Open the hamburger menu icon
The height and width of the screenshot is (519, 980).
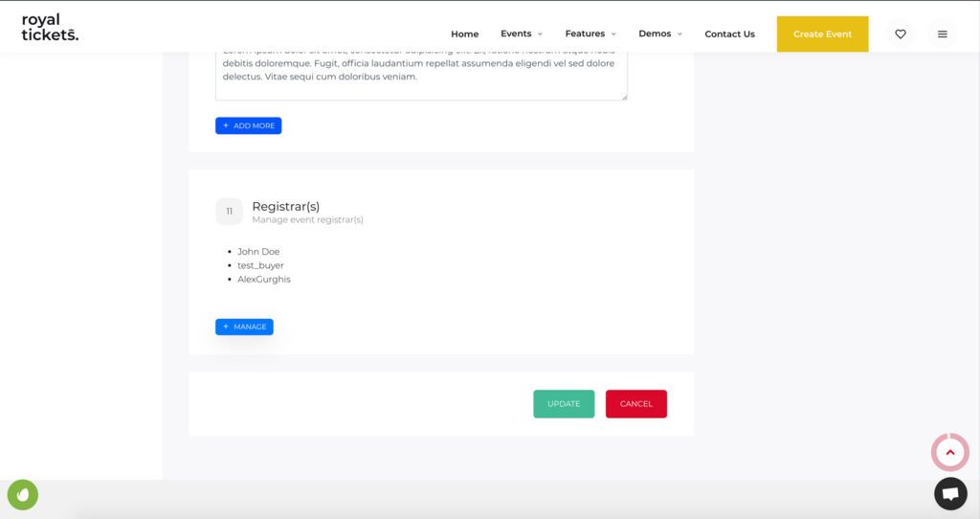pyautogui.click(x=943, y=34)
